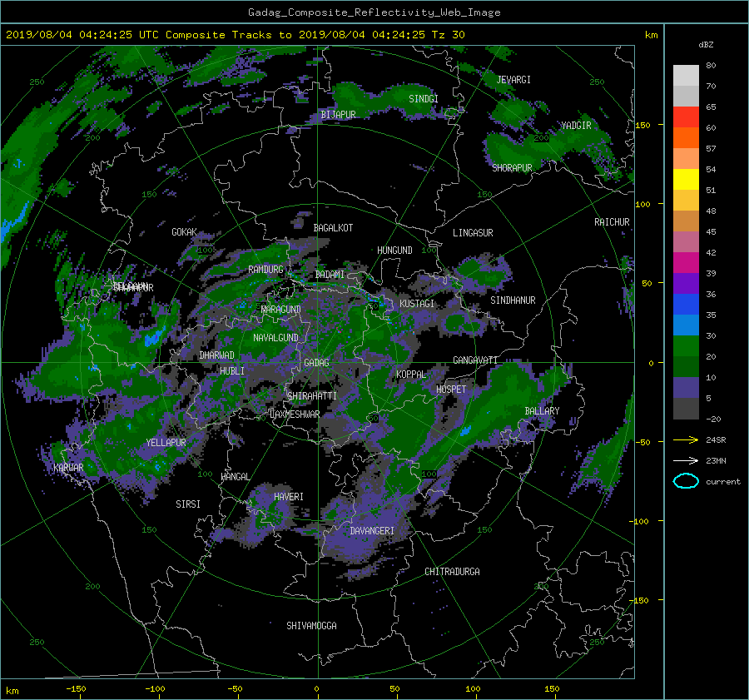The height and width of the screenshot is (700, 749).
Task: Click the KARWAR city label
Action: pos(68,468)
